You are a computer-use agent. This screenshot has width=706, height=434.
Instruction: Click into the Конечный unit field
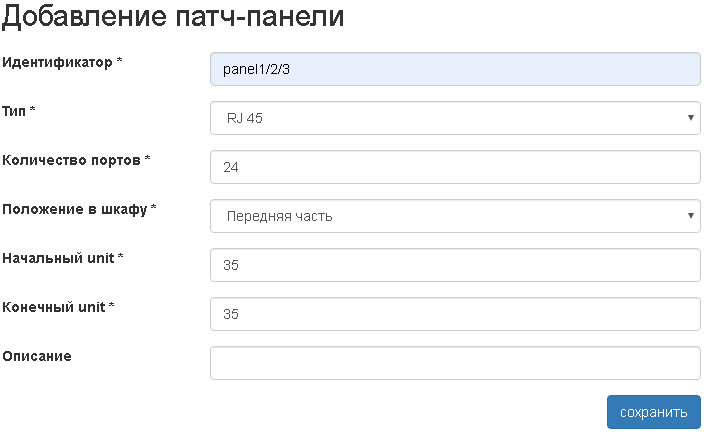(x=455, y=314)
